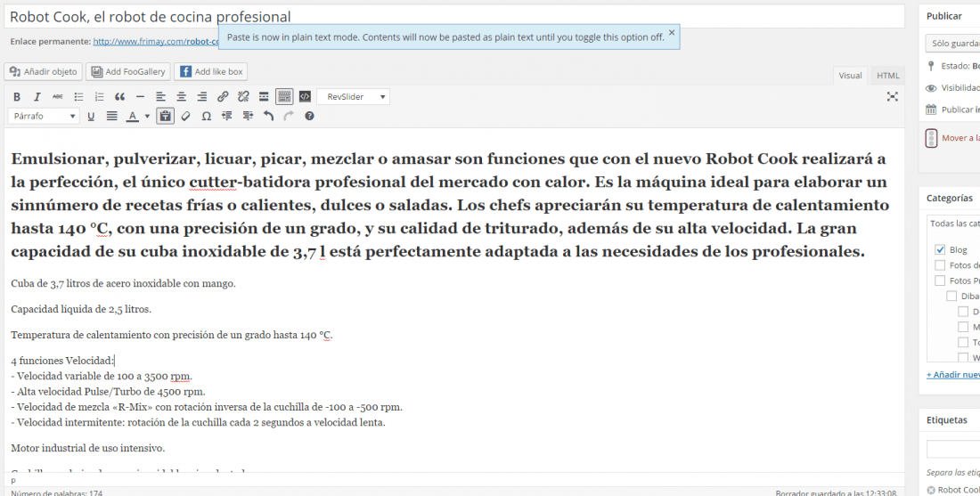The height and width of the screenshot is (496, 980).
Task: Edit the post title field
Action: click(454, 17)
